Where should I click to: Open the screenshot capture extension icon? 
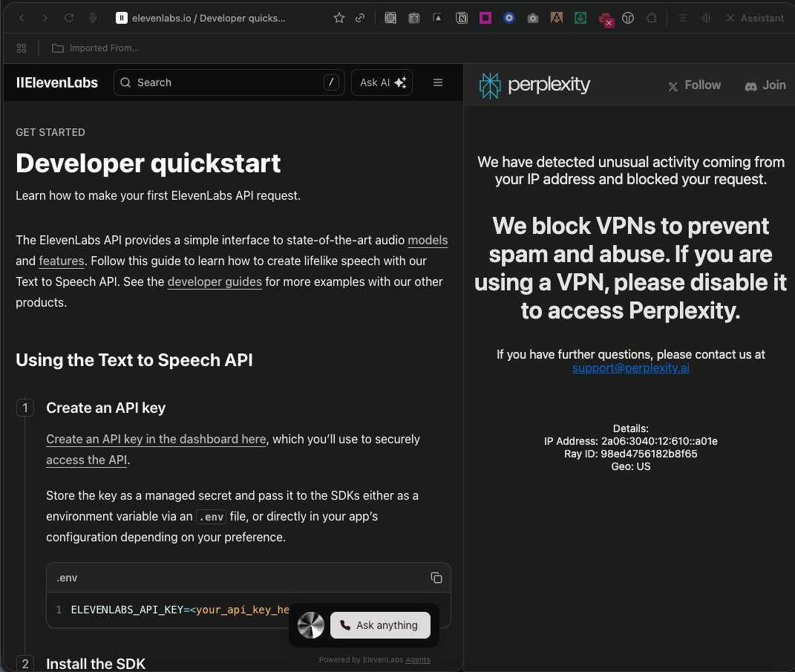click(390, 19)
